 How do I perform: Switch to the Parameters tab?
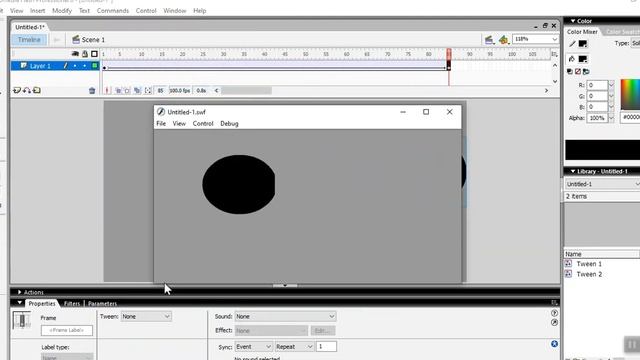click(x=102, y=303)
